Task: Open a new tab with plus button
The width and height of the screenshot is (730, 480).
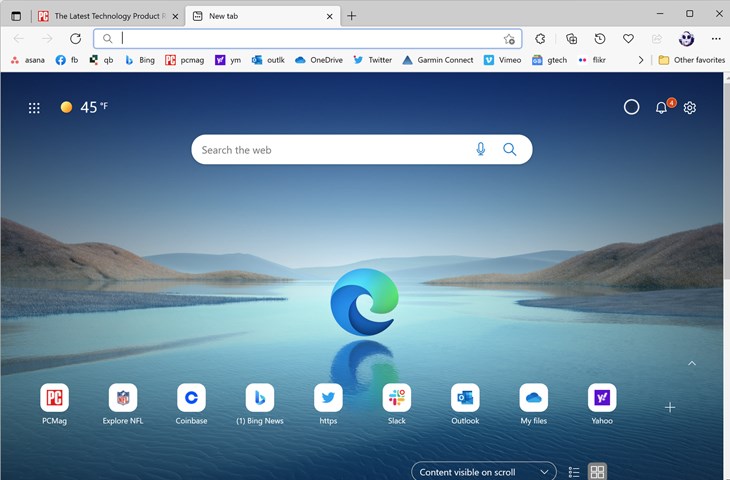Action: [351, 16]
